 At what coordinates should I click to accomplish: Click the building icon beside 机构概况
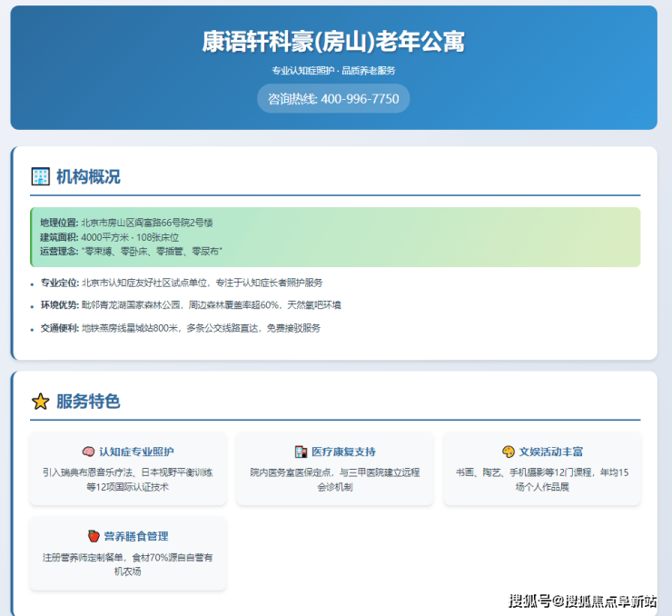(x=40, y=176)
